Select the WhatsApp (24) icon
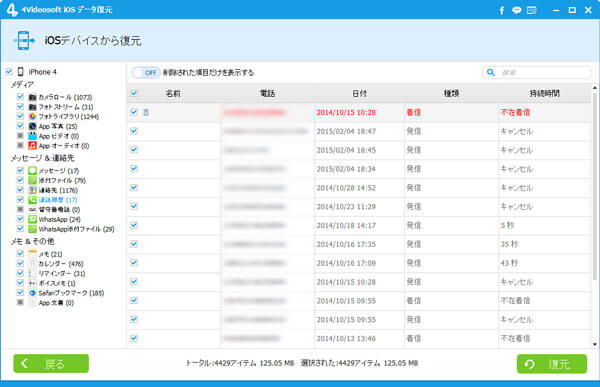This screenshot has height=387, width=600. coord(33,219)
